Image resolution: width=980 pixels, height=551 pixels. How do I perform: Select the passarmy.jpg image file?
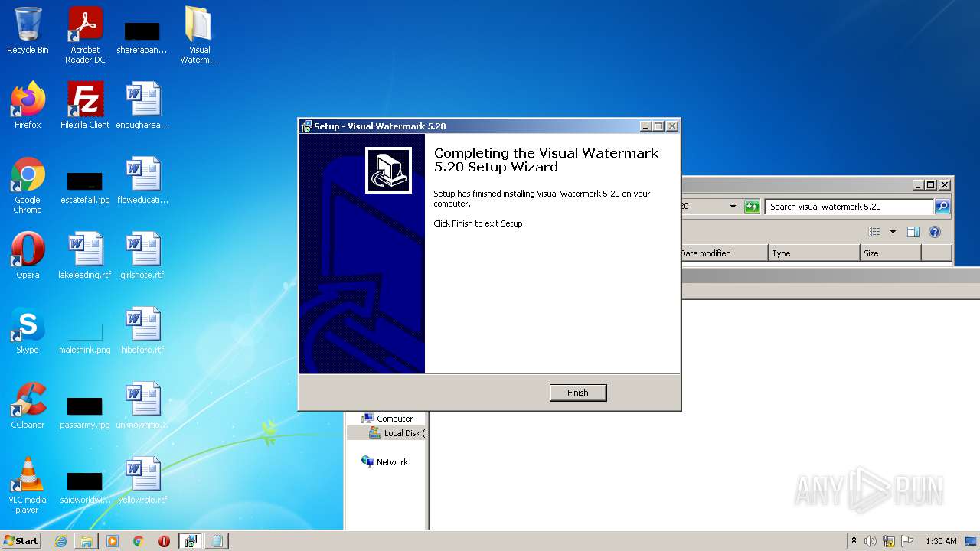85,412
